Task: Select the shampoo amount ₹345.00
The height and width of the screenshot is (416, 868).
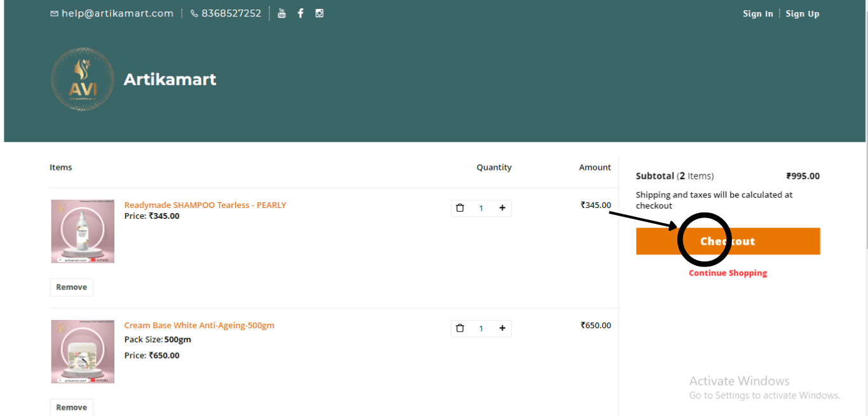Action: (x=596, y=205)
